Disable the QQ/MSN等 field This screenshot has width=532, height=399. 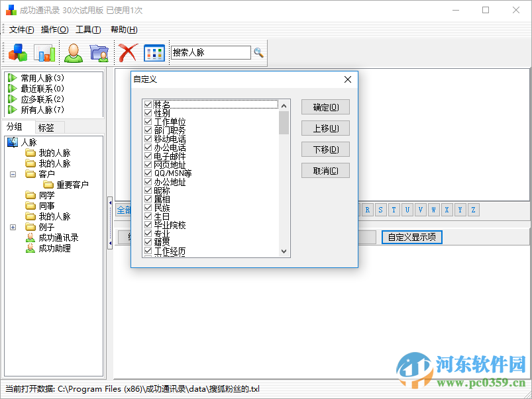pyautogui.click(x=146, y=173)
